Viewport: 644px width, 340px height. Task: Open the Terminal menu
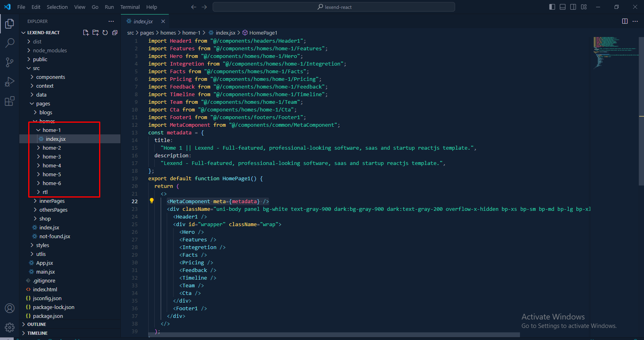tap(130, 7)
